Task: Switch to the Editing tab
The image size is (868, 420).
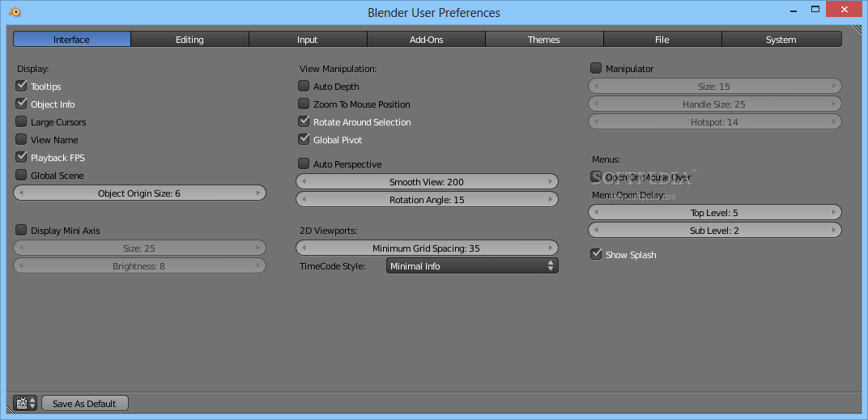Action: click(189, 40)
